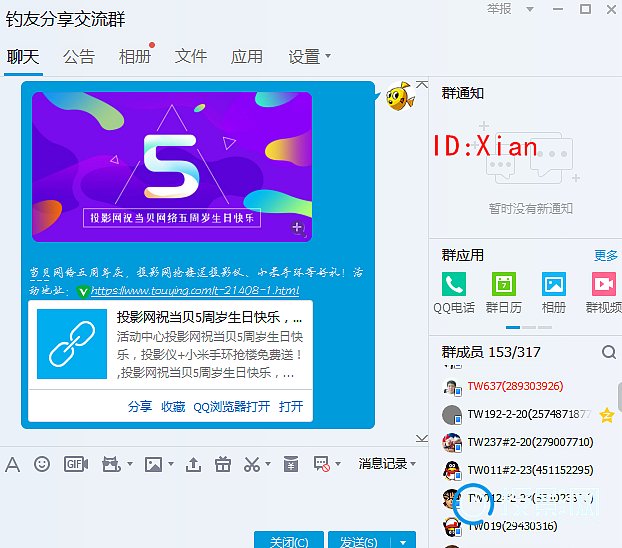622x548 pixels.
Task: Click the animated sticker camera icon
Action: pos(111,464)
